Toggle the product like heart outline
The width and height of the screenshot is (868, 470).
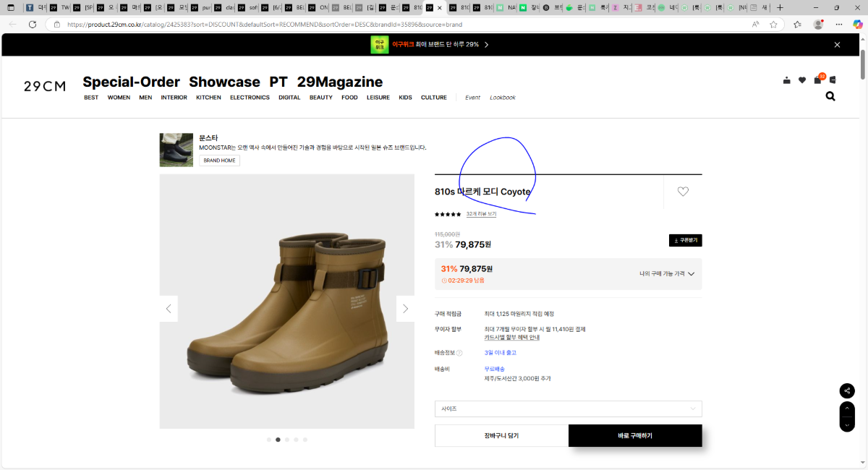click(683, 192)
